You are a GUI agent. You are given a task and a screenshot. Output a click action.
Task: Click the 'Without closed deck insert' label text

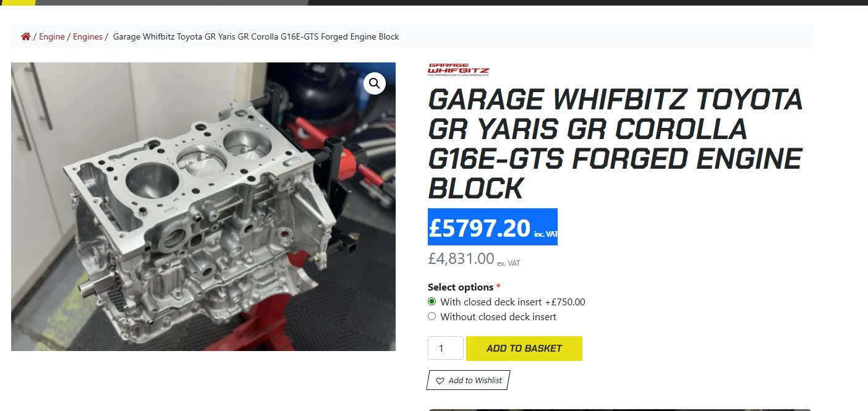pos(498,316)
